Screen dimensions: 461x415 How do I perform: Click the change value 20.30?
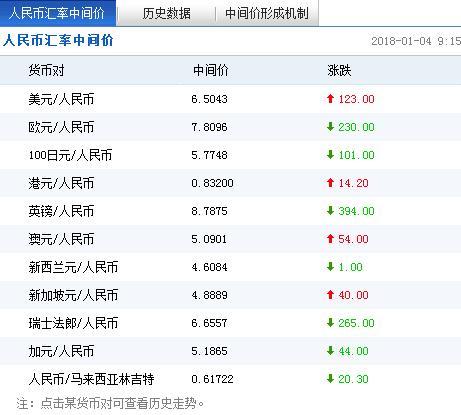pyautogui.click(x=353, y=379)
